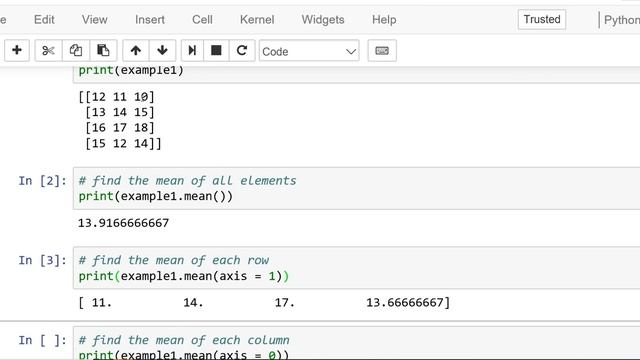Open the Insert menu
The height and width of the screenshot is (360, 640).
150,20
